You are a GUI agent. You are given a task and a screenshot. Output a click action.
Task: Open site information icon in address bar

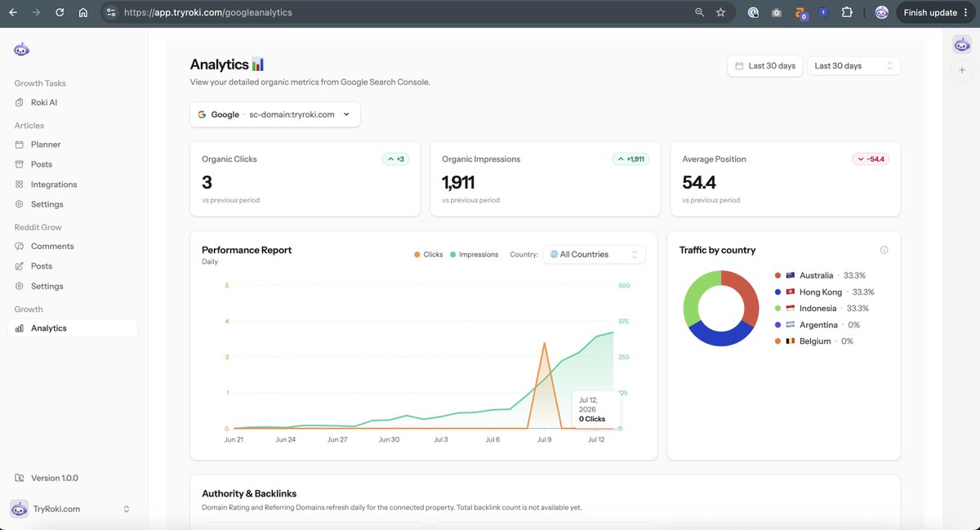[112, 12]
